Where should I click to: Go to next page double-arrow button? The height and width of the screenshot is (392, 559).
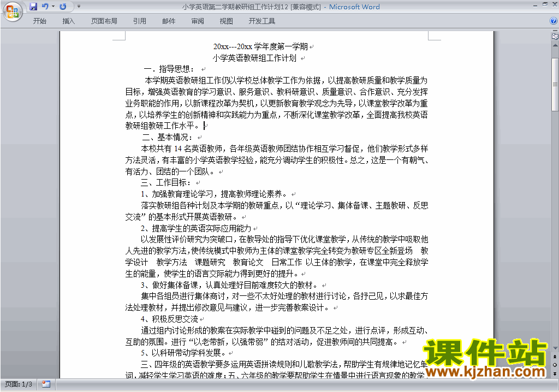(555, 373)
